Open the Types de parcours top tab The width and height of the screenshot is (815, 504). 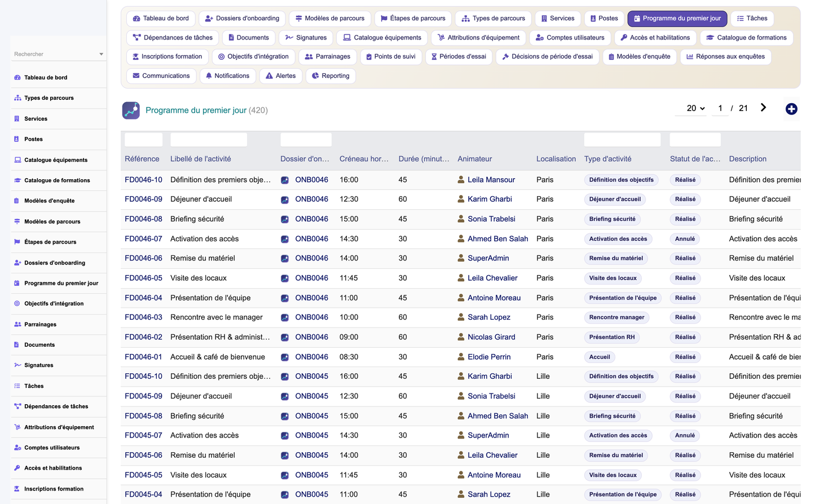(493, 19)
